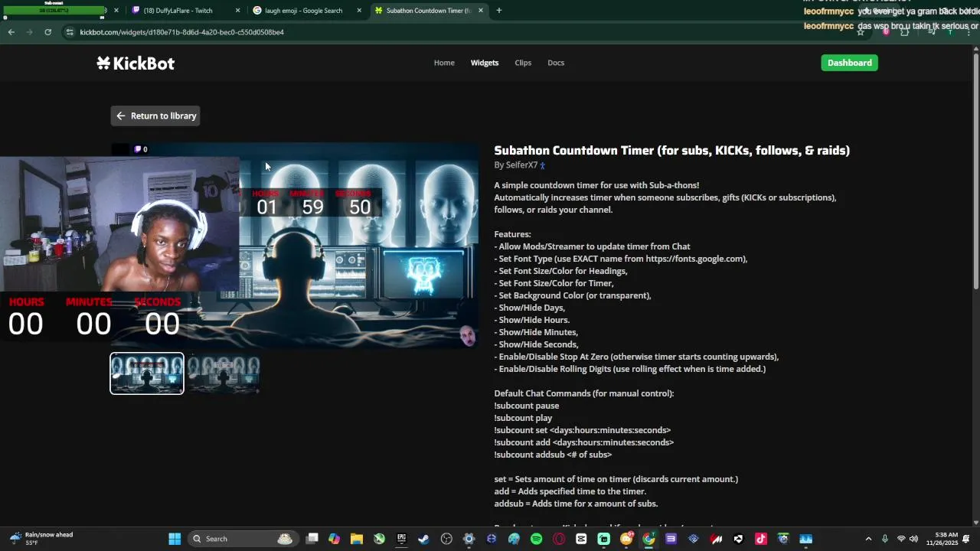This screenshot has height=551, width=980.
Task: Close the laugh emoji Google Search tab
Action: click(x=358, y=11)
